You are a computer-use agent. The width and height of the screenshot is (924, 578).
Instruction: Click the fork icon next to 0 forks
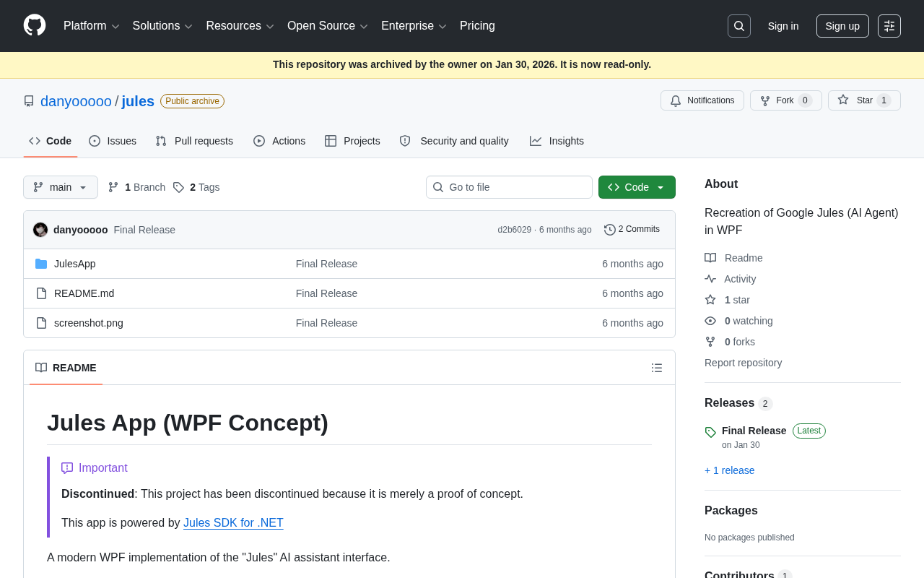tap(710, 342)
